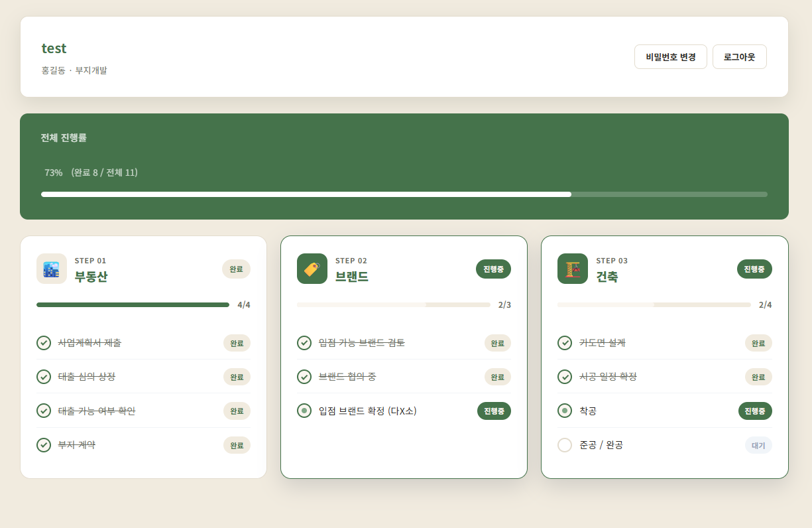Uncheck the 대출 가능 여부 확인 checkmark
The height and width of the screenshot is (528, 812).
tap(44, 411)
